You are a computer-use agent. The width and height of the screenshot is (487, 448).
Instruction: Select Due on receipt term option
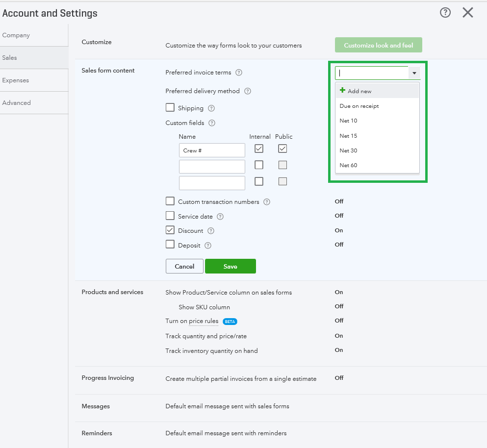click(x=359, y=106)
